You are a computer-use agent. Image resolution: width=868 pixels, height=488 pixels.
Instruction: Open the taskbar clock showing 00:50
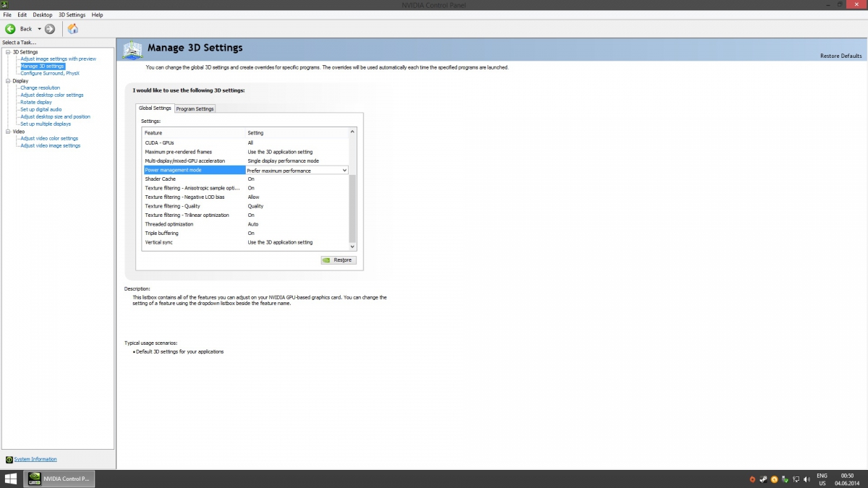pos(846,479)
